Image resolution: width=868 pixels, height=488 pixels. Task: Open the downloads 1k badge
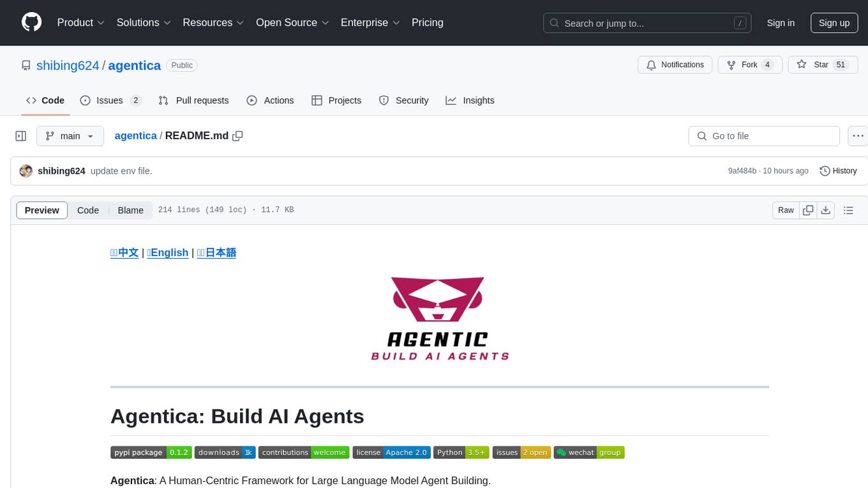(x=225, y=452)
